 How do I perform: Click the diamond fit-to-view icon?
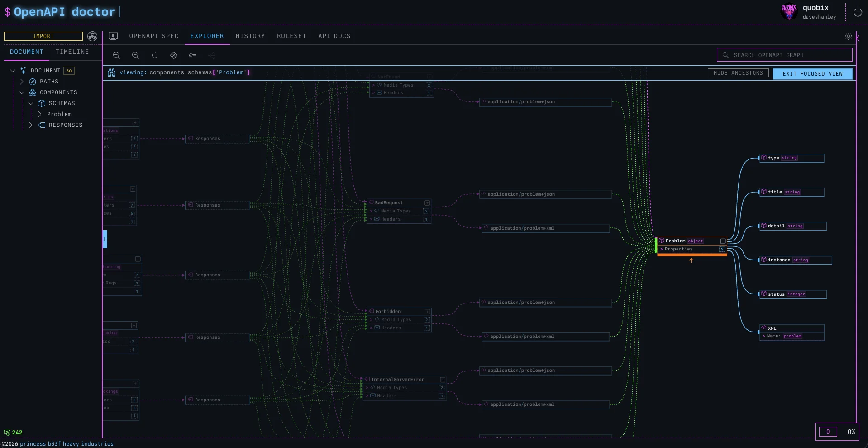pyautogui.click(x=174, y=55)
